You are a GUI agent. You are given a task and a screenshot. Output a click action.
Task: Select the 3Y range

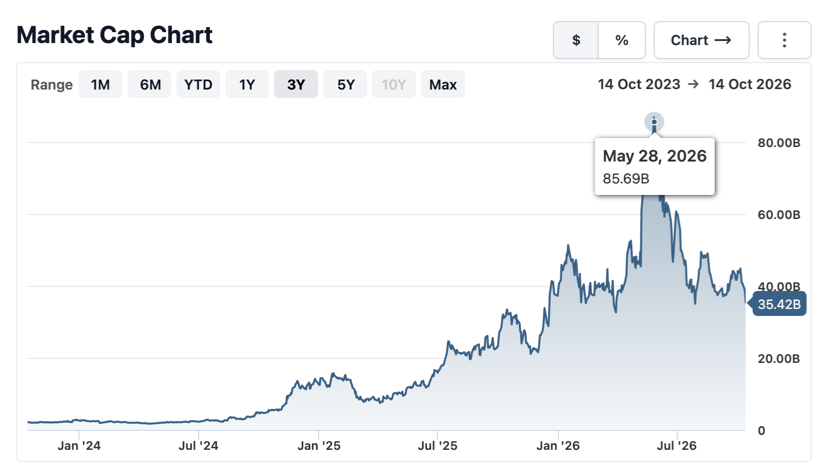pyautogui.click(x=296, y=84)
